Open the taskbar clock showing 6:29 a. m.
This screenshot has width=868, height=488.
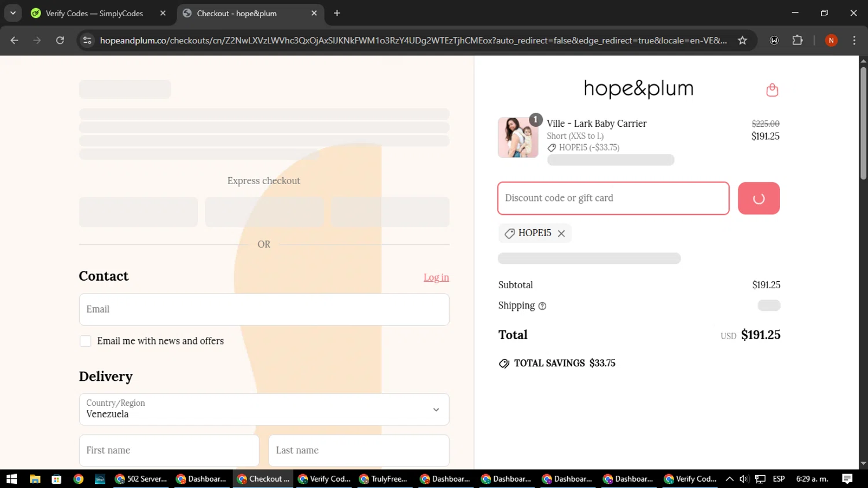pyautogui.click(x=812, y=479)
